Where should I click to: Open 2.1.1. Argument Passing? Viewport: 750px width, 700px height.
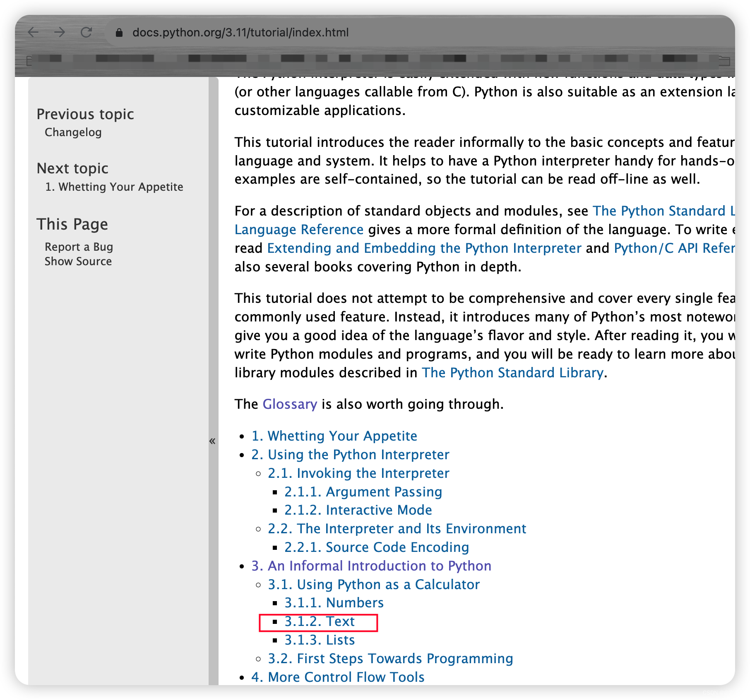(363, 492)
